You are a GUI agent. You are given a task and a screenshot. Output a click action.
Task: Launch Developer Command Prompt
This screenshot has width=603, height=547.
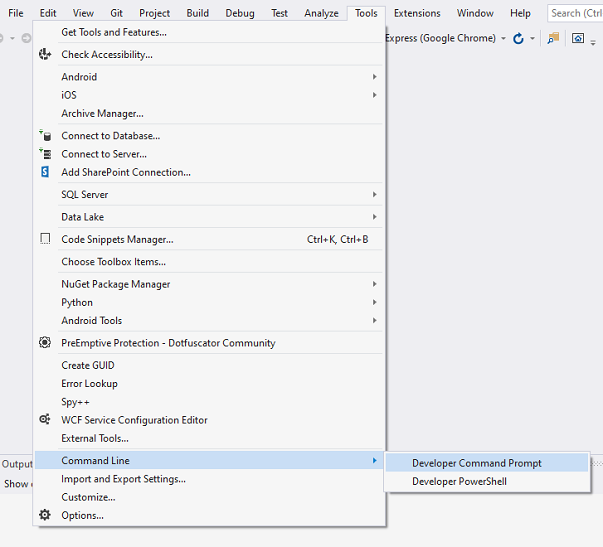point(487,463)
